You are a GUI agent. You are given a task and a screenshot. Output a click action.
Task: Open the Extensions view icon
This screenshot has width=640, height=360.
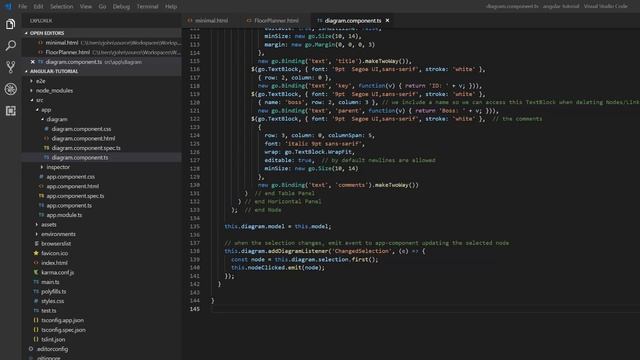(x=11, y=111)
